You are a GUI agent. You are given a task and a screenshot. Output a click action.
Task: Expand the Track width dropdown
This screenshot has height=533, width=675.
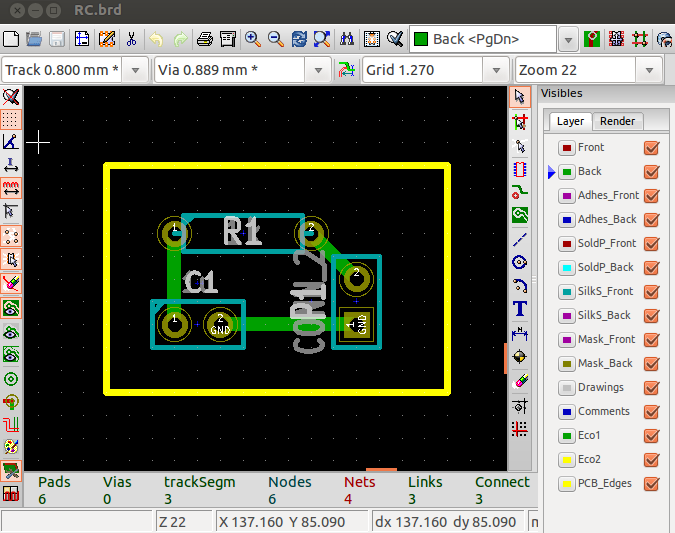coord(135,70)
